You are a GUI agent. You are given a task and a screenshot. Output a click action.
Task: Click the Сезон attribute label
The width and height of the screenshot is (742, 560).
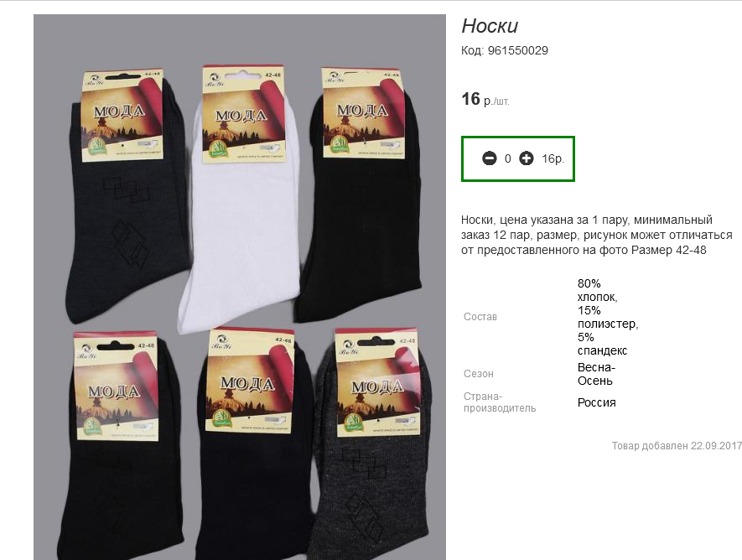pos(479,374)
